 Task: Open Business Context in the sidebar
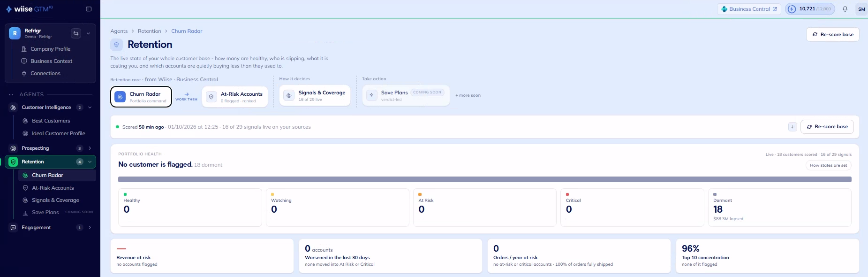(51, 61)
